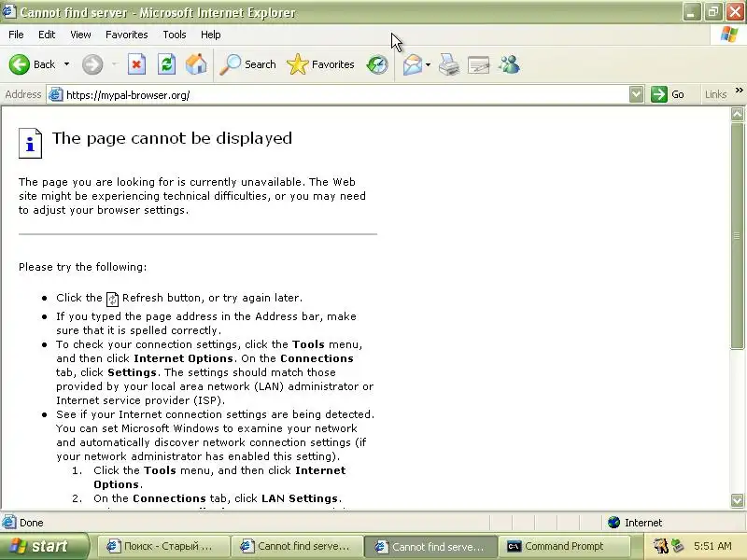This screenshot has width=747, height=560.
Task: Minimize the Internet Explorer window
Action: point(691,11)
